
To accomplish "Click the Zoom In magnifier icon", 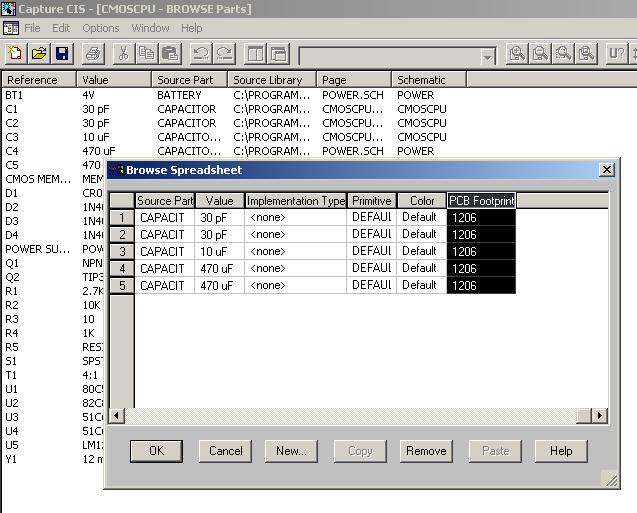I will coord(517,53).
